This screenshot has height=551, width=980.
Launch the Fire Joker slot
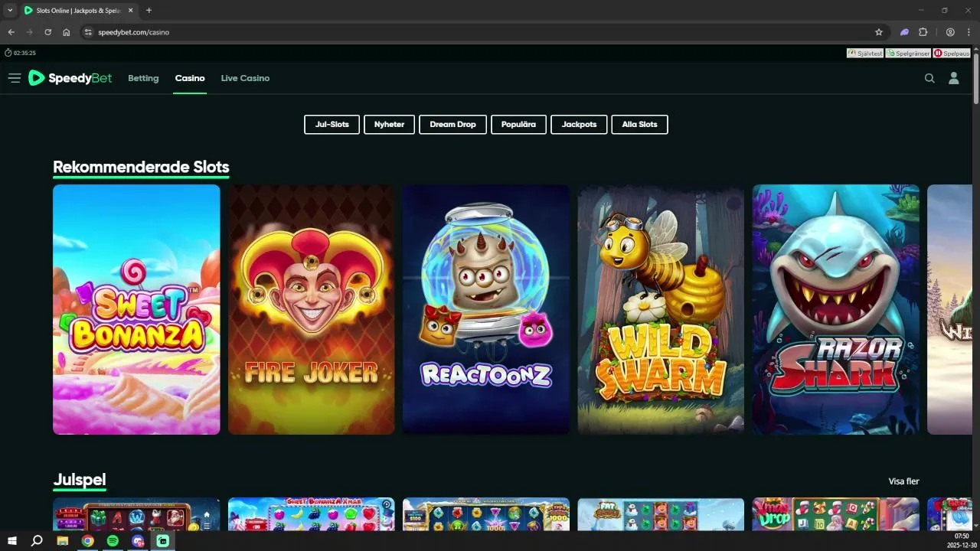click(x=312, y=309)
